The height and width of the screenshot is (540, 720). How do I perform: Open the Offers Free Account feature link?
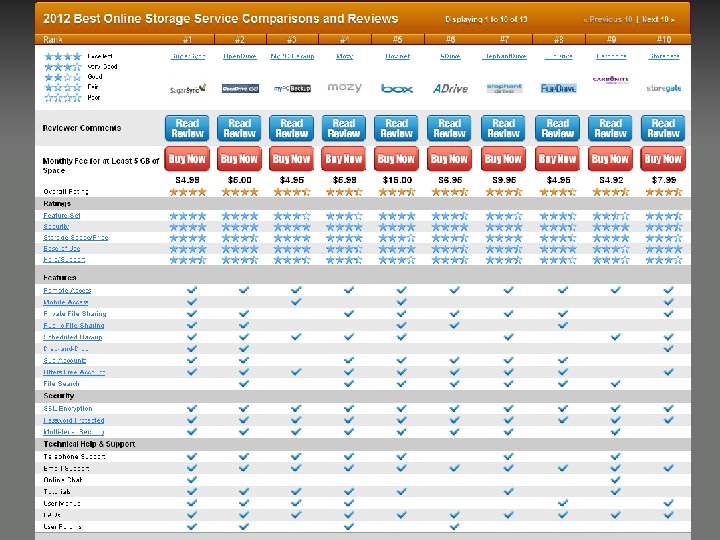coord(74,372)
